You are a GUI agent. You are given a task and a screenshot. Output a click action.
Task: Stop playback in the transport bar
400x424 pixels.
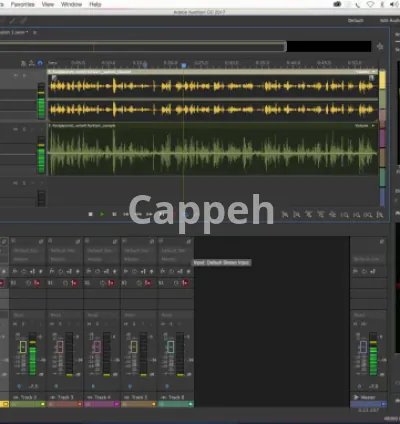(x=90, y=214)
